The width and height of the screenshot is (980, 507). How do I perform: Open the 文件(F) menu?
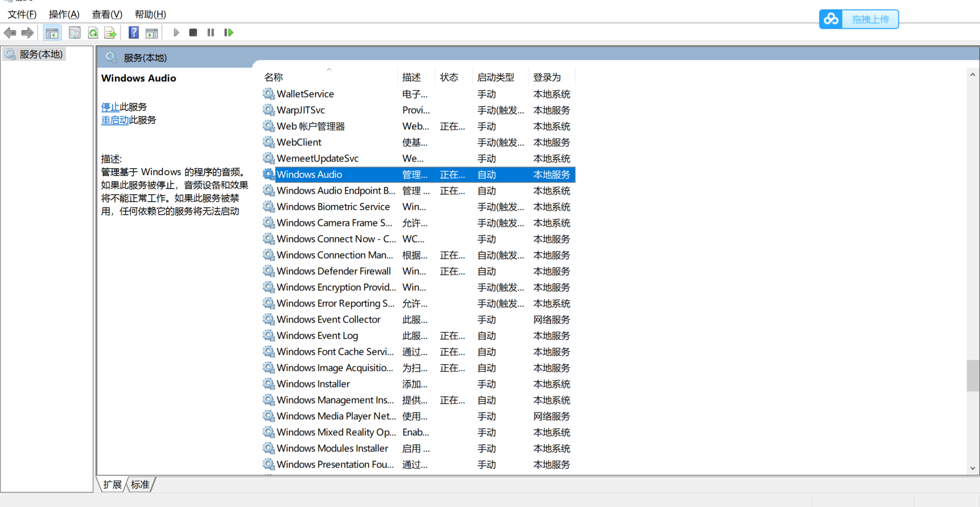coord(22,14)
